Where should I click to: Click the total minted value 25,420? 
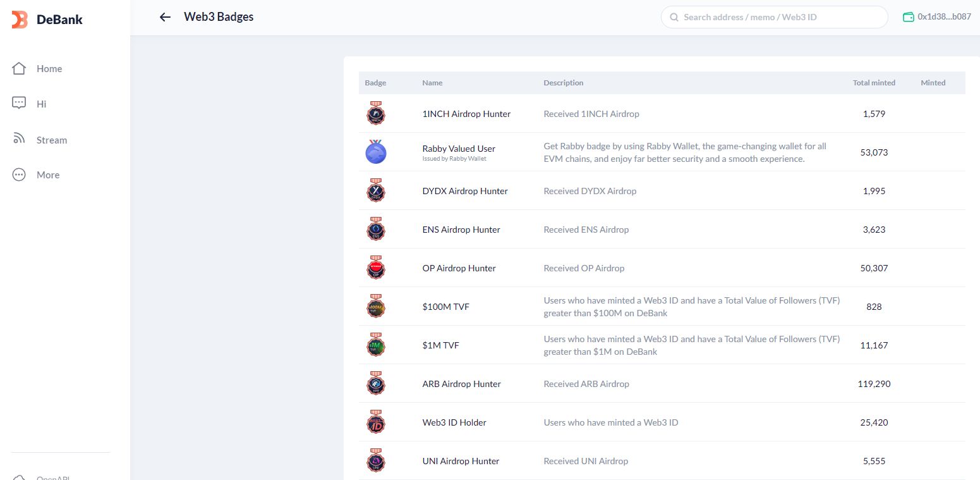coord(874,422)
